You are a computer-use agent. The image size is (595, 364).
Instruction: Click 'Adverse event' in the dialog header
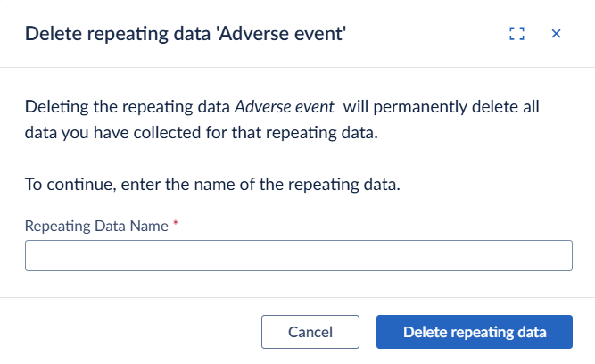(x=281, y=34)
